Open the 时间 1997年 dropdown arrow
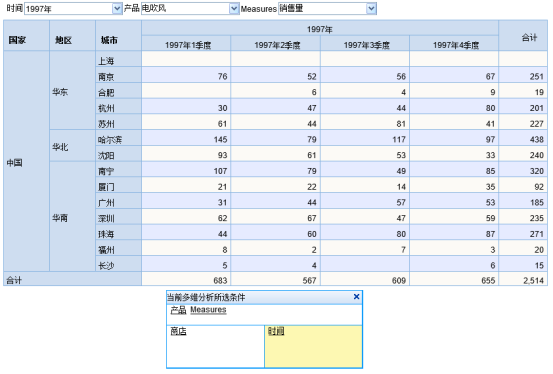This screenshot has width=553, height=374. pos(117,8)
